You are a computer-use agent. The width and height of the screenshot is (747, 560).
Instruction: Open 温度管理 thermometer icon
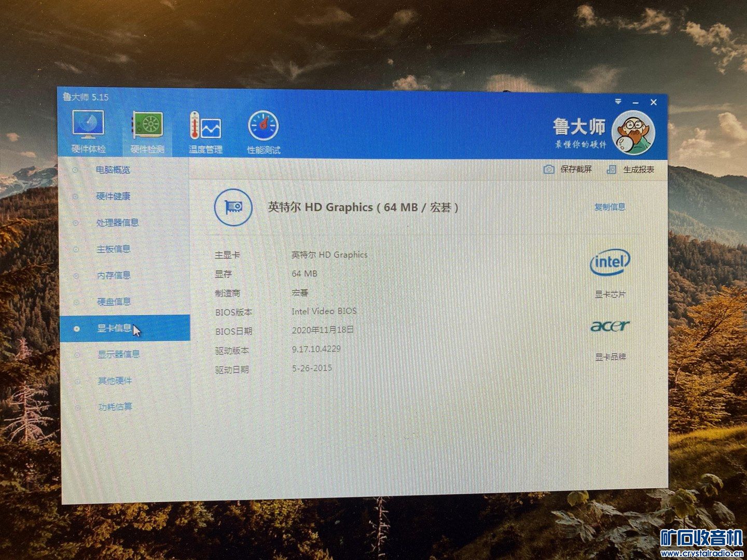point(205,125)
